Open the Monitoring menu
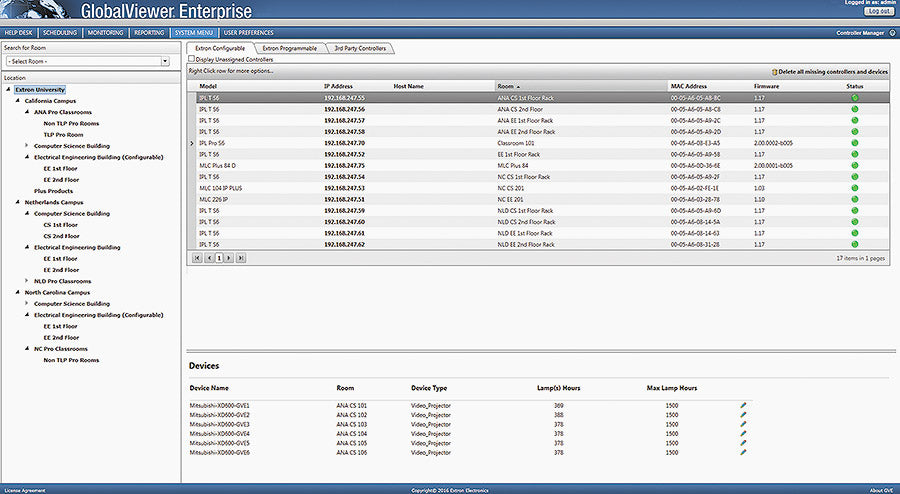The height and width of the screenshot is (494, 900). click(106, 33)
